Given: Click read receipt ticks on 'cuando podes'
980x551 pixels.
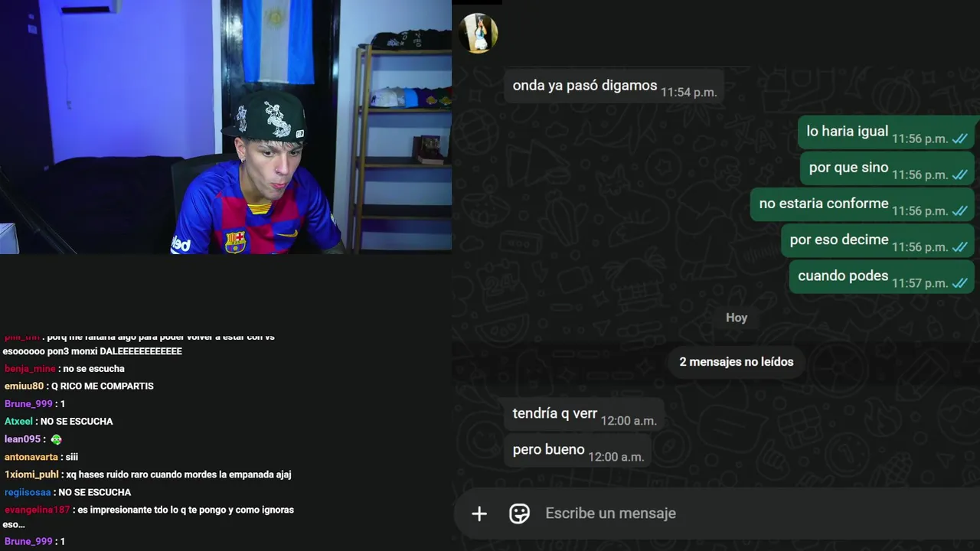Looking at the screenshot, I should coord(960,282).
